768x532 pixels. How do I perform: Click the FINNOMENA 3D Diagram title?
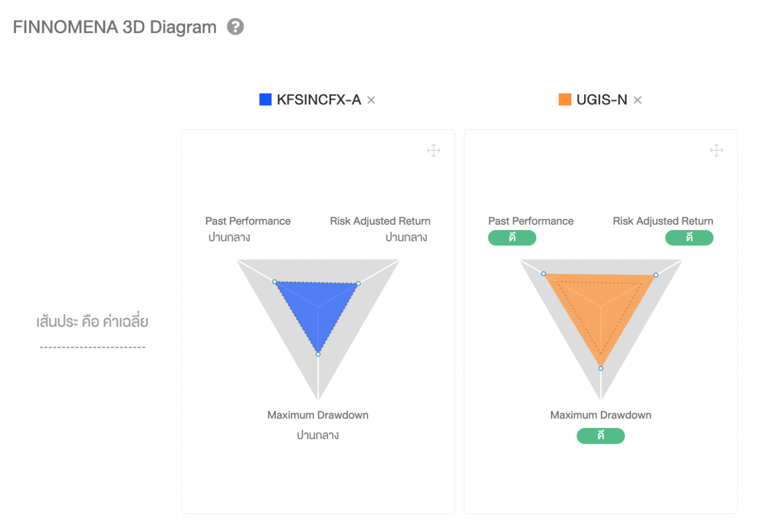coord(114,27)
